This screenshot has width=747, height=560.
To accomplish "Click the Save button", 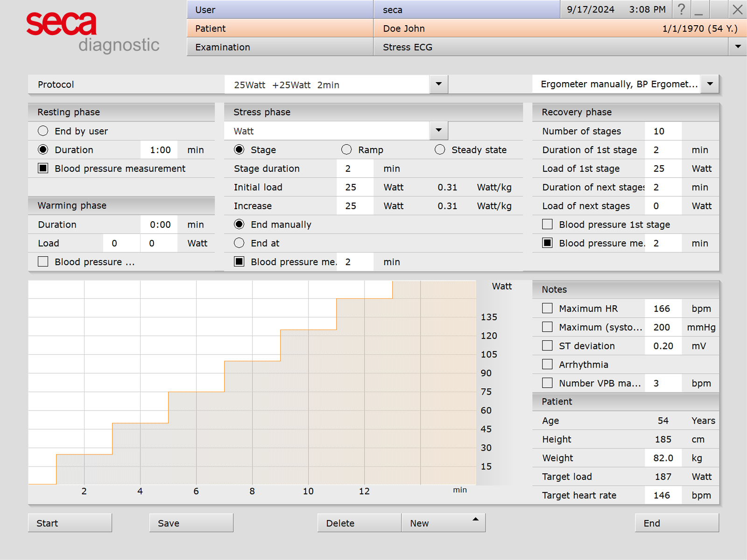I will point(191,523).
